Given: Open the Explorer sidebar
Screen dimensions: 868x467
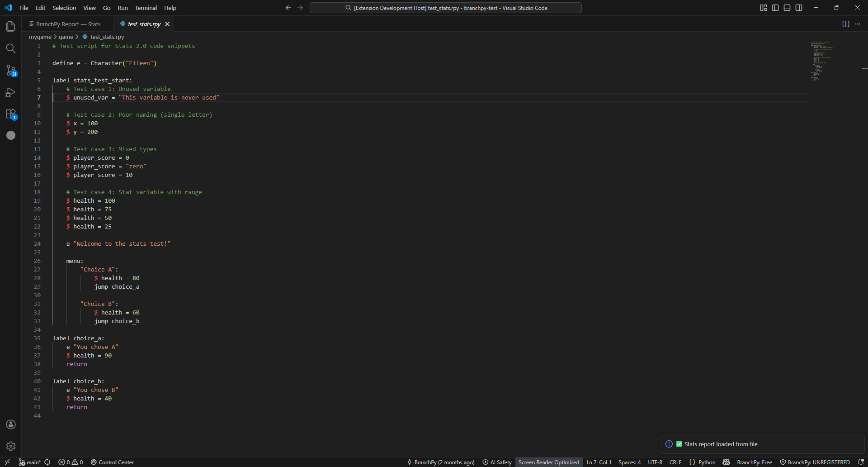Looking at the screenshot, I should click(11, 26).
